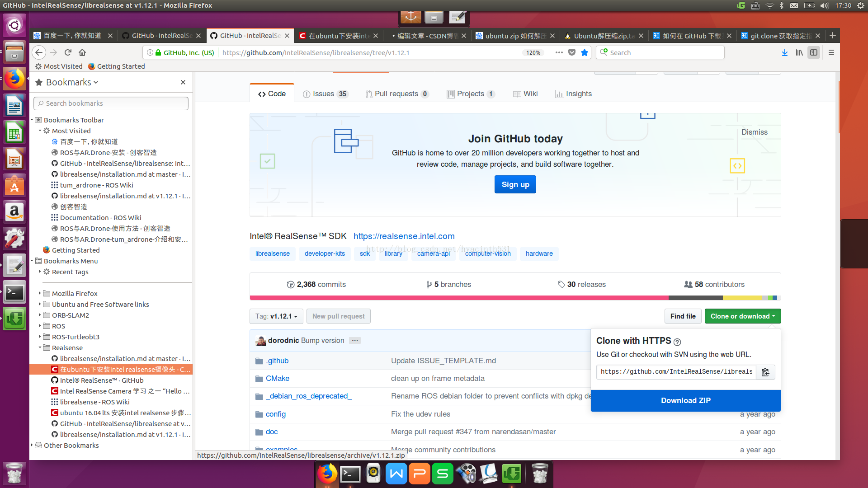Image resolution: width=868 pixels, height=488 pixels.
Task: Click the volume icon in system tray
Action: coord(824,5)
